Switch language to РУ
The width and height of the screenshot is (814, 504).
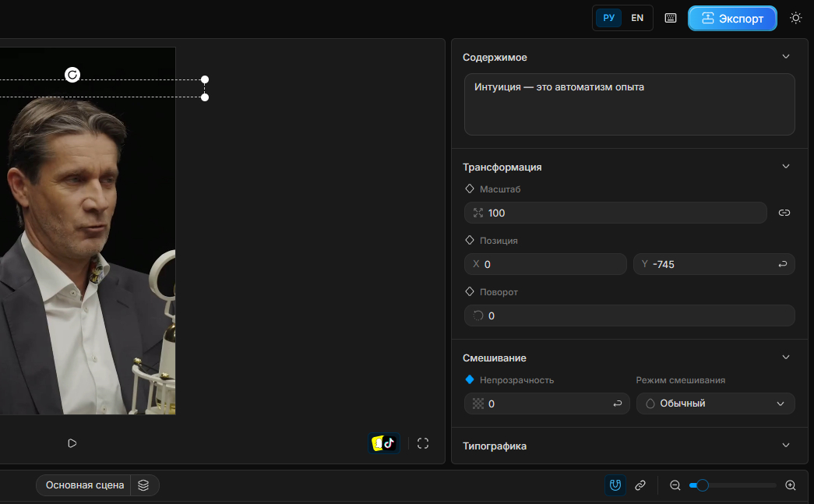tap(609, 18)
